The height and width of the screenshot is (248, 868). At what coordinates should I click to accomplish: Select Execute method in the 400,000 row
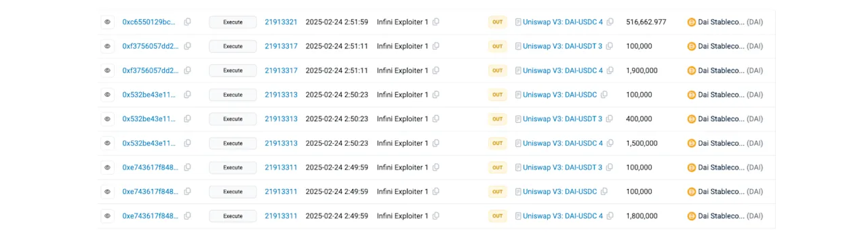(x=233, y=119)
